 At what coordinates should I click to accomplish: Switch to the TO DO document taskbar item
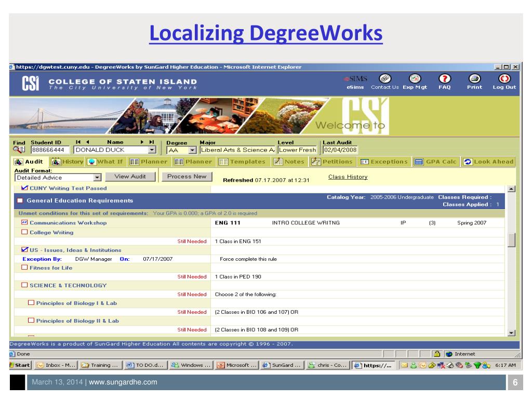pos(145,365)
